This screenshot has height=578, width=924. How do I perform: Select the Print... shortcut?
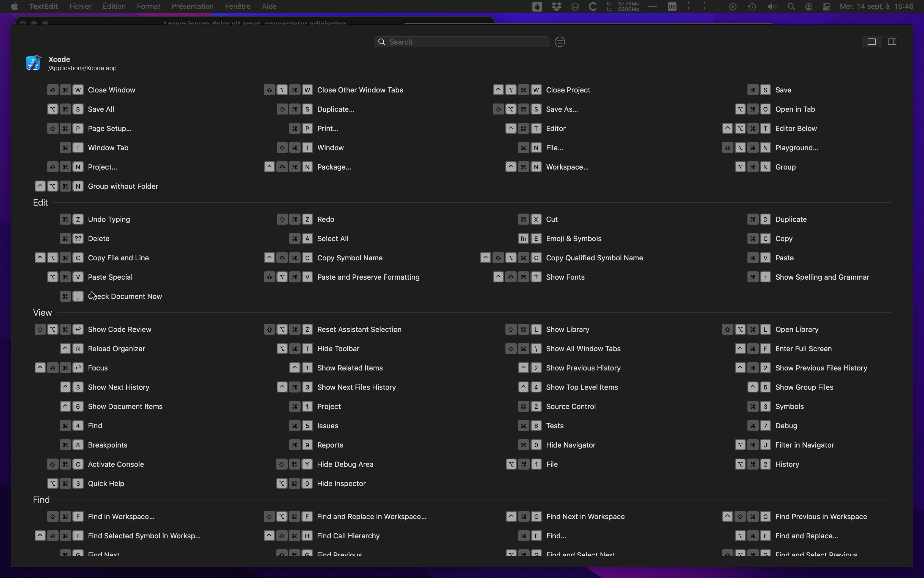pyautogui.click(x=314, y=129)
